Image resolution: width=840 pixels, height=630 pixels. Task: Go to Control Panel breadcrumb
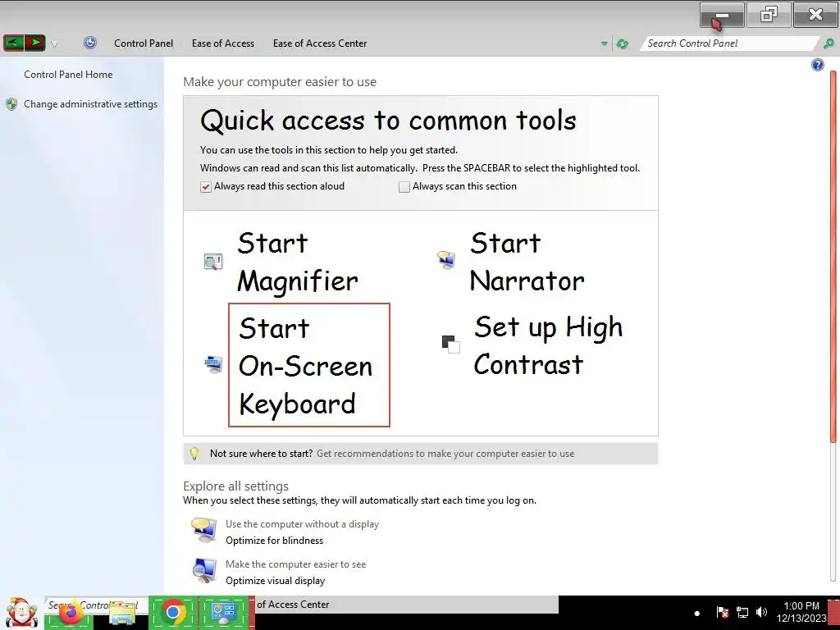point(144,43)
